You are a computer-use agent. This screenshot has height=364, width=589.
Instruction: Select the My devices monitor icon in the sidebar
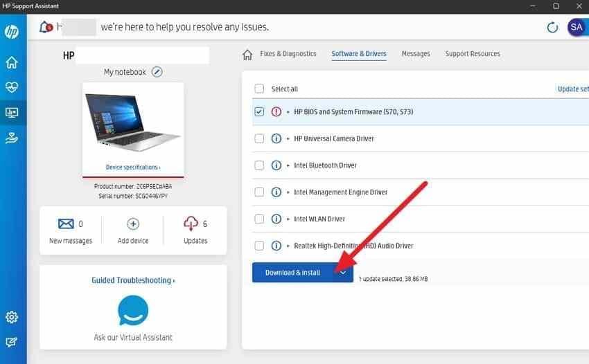pyautogui.click(x=12, y=112)
